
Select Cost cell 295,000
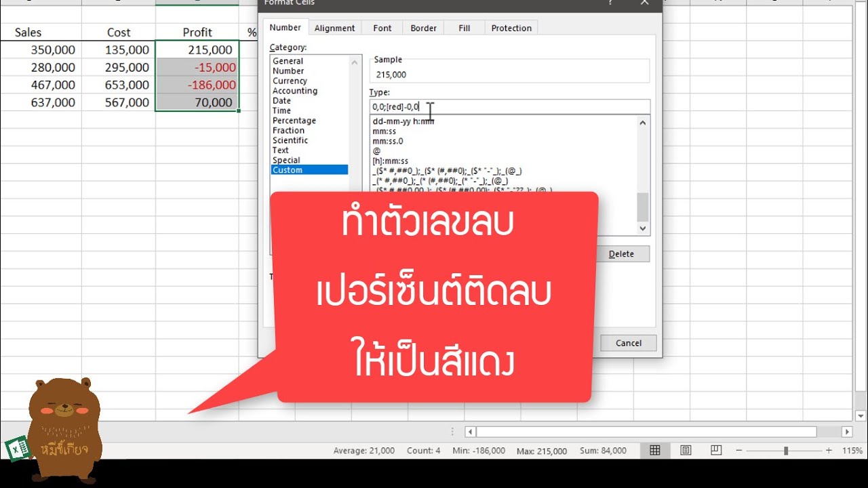click(119, 67)
